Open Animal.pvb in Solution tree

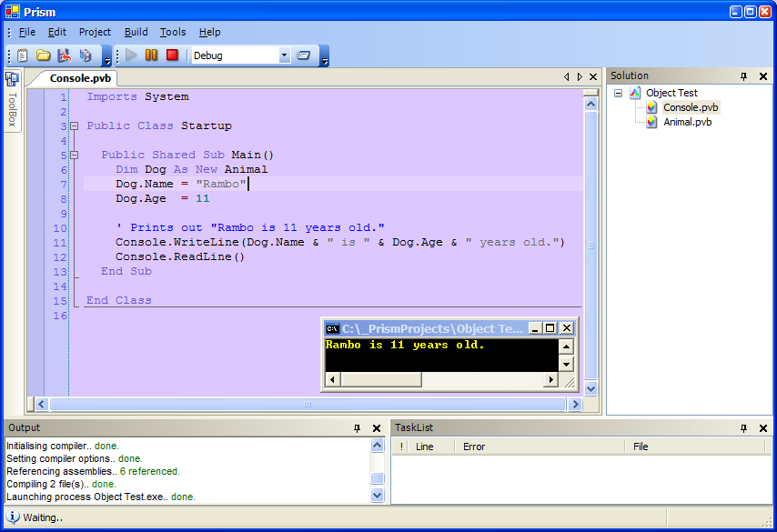(x=687, y=122)
